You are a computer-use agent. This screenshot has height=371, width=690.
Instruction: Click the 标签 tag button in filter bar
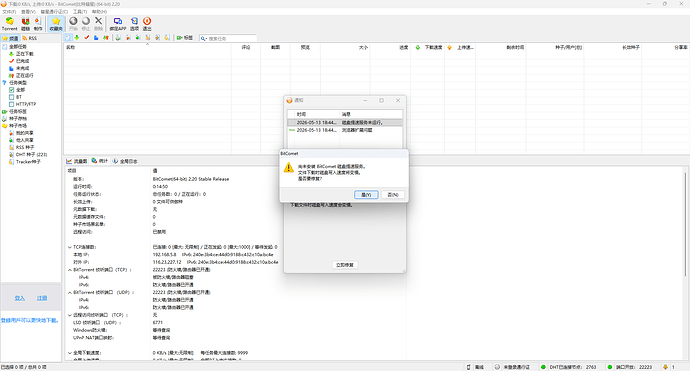185,38
